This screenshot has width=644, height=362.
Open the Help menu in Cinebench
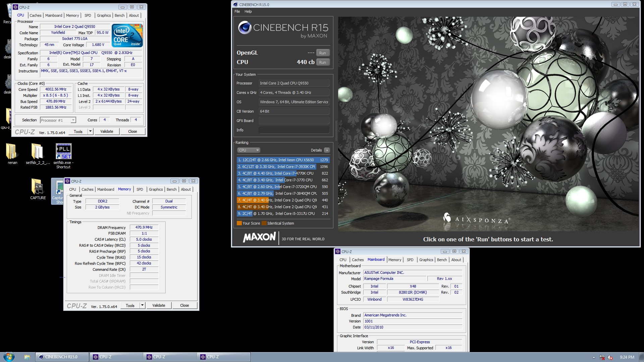(x=248, y=11)
